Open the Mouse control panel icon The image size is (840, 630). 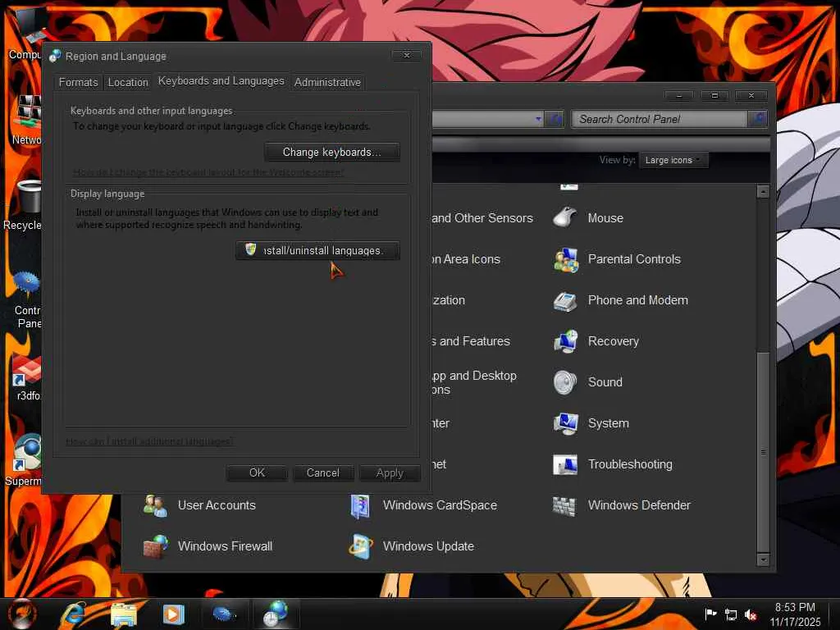pyautogui.click(x=564, y=218)
